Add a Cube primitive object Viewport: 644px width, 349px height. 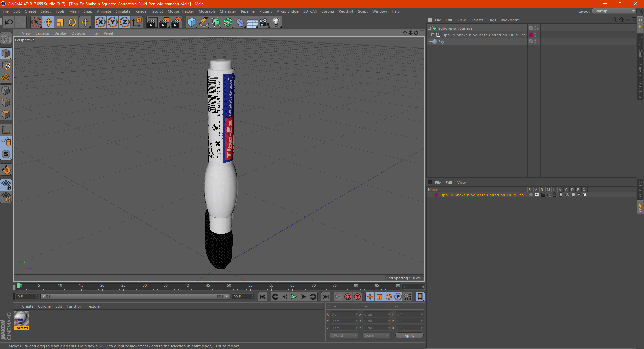pos(192,22)
